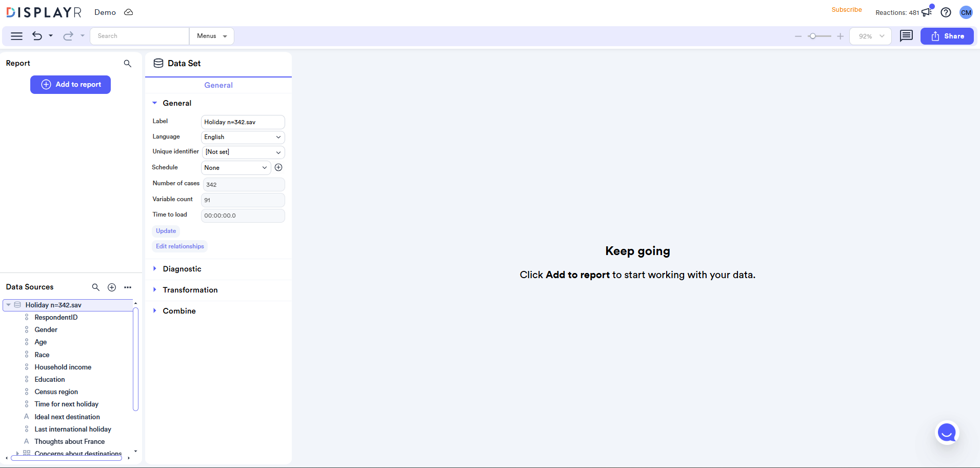Image resolution: width=980 pixels, height=468 pixels.
Task: Open the comments panel icon
Action: point(906,36)
